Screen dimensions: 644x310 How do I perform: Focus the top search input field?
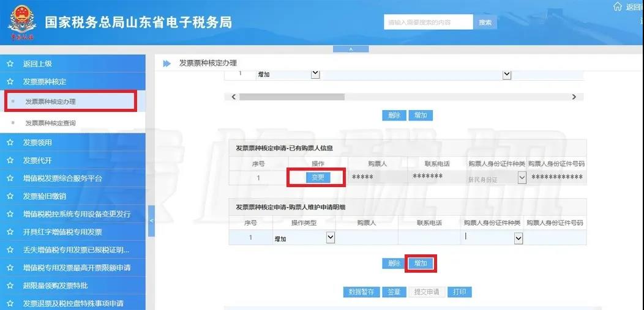429,23
